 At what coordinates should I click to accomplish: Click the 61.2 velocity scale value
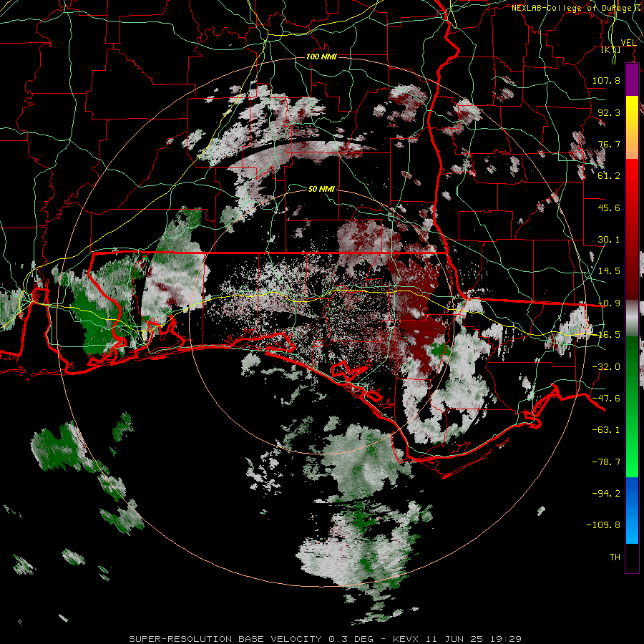coord(609,176)
